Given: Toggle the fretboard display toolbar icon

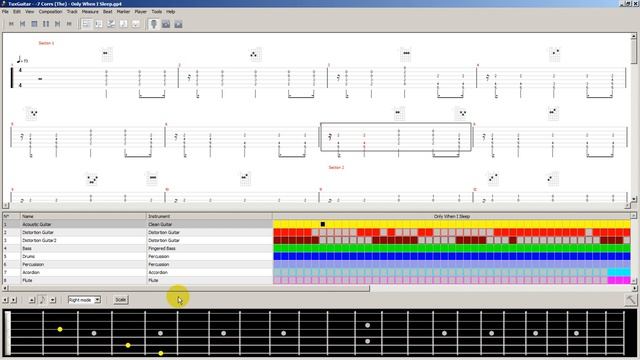Looking at the screenshot, I should coord(154,24).
